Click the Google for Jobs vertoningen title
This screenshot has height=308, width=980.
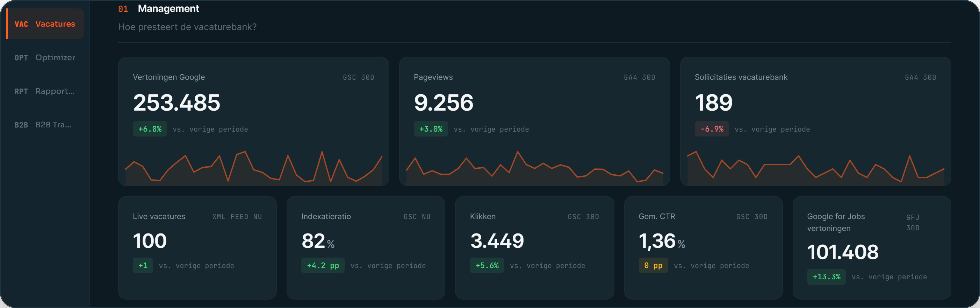pyautogui.click(x=836, y=222)
